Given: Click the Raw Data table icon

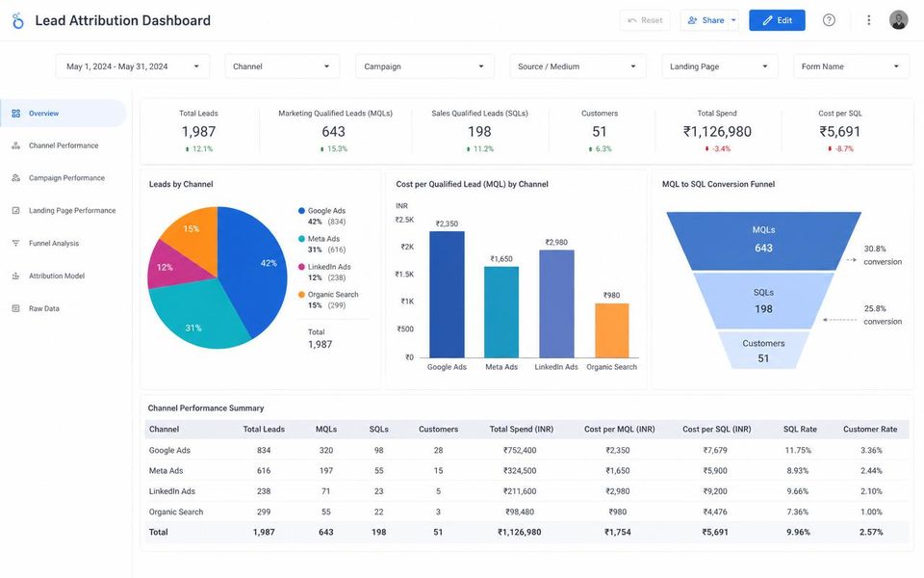Looking at the screenshot, I should click(16, 308).
